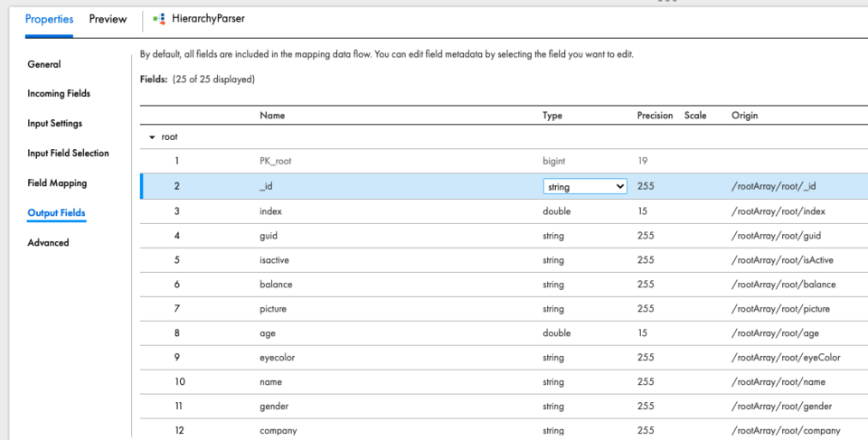Click origin /rootArray/root/index
868x440 pixels.
click(778, 211)
